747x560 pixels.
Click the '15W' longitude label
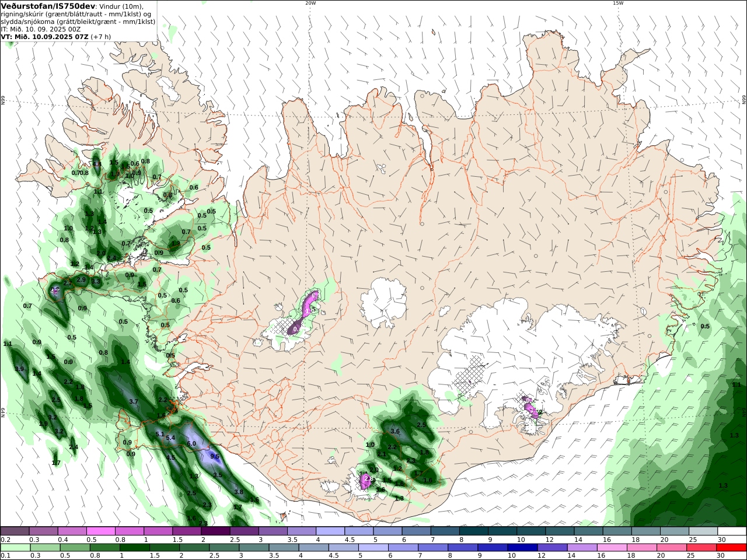click(x=618, y=3)
